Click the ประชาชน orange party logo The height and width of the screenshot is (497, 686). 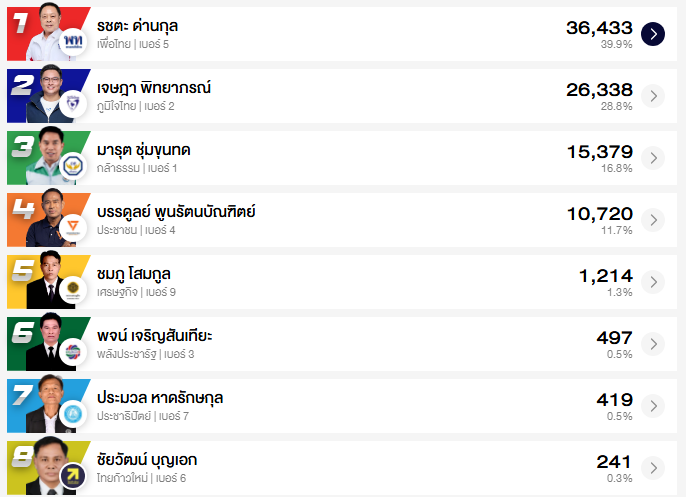click(x=73, y=228)
